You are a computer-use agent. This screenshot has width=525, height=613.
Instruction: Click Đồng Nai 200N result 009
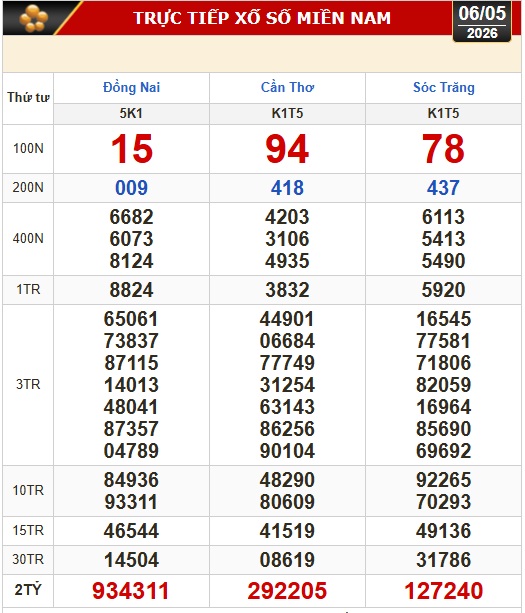131,188
